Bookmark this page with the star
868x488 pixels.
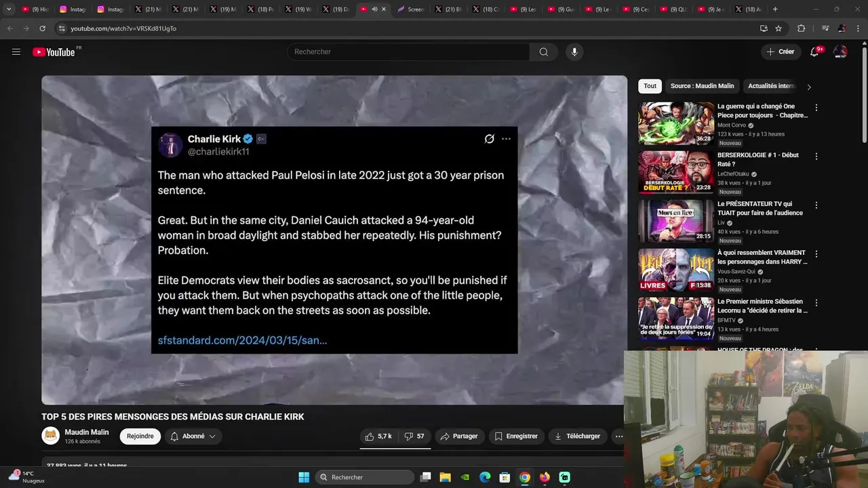click(778, 28)
